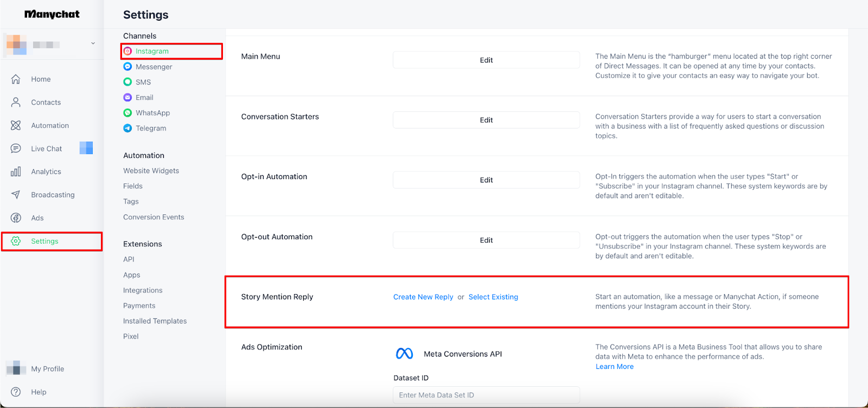Select the Telegram channel label
Image resolution: width=868 pixels, height=408 pixels.
151,128
